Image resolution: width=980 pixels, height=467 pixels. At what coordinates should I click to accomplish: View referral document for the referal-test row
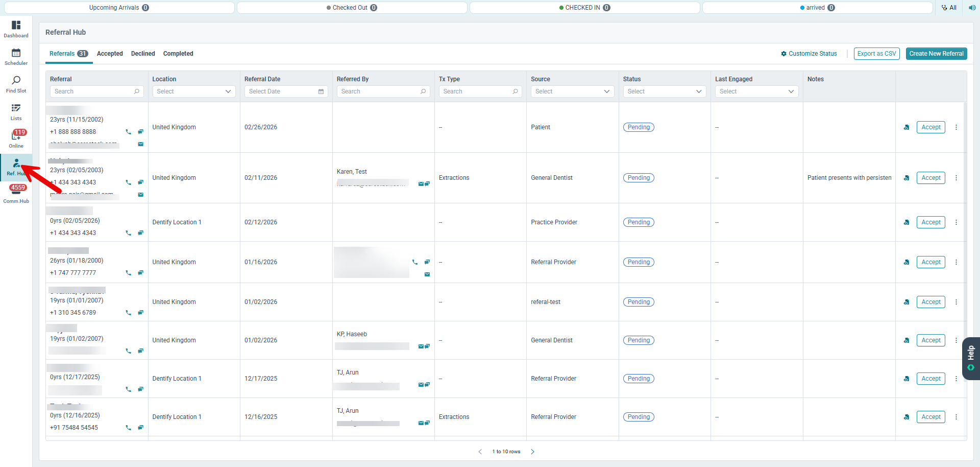[x=906, y=302]
